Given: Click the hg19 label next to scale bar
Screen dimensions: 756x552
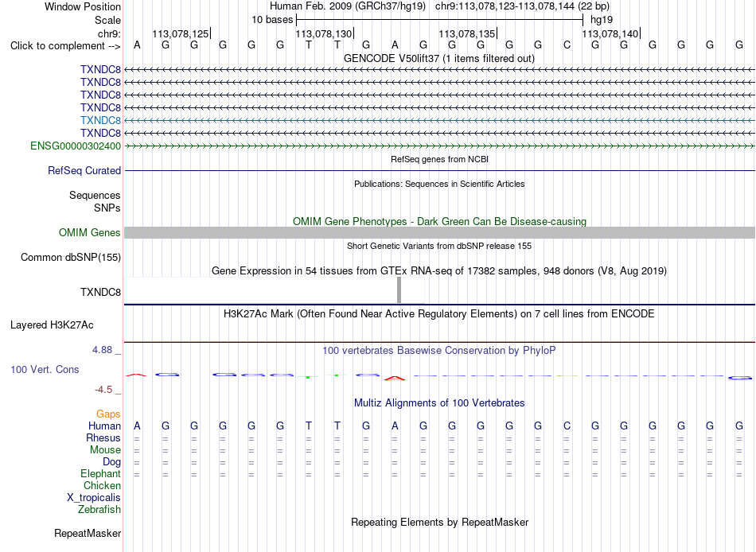Looking at the screenshot, I should click(x=602, y=20).
